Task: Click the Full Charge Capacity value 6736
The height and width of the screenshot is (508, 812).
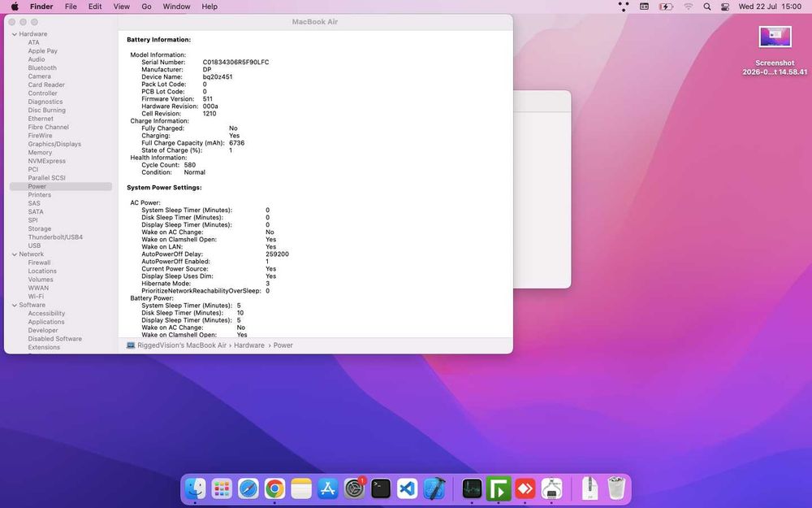Action: click(236, 143)
